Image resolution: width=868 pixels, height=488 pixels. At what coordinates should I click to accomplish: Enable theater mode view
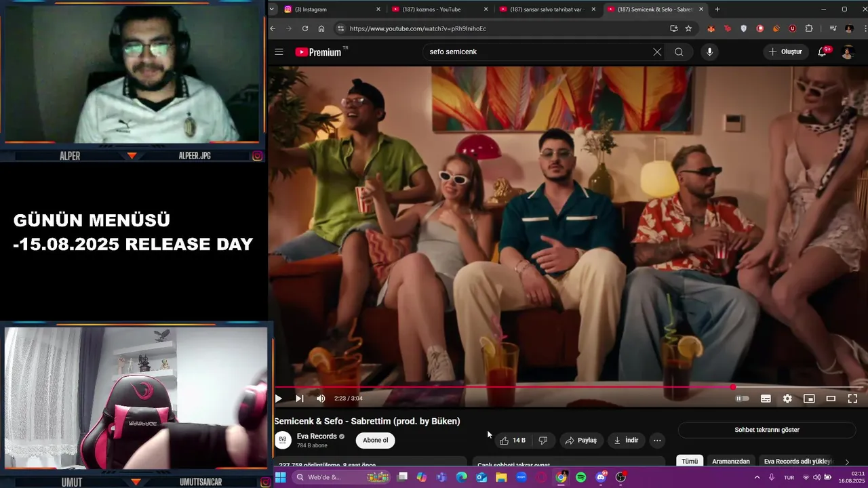831,399
